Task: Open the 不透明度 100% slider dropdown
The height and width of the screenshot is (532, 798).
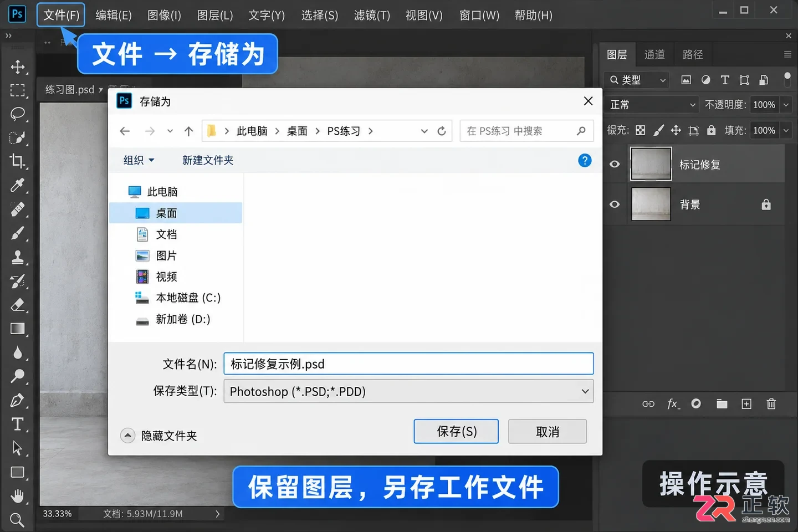Action: pyautogui.click(x=786, y=105)
